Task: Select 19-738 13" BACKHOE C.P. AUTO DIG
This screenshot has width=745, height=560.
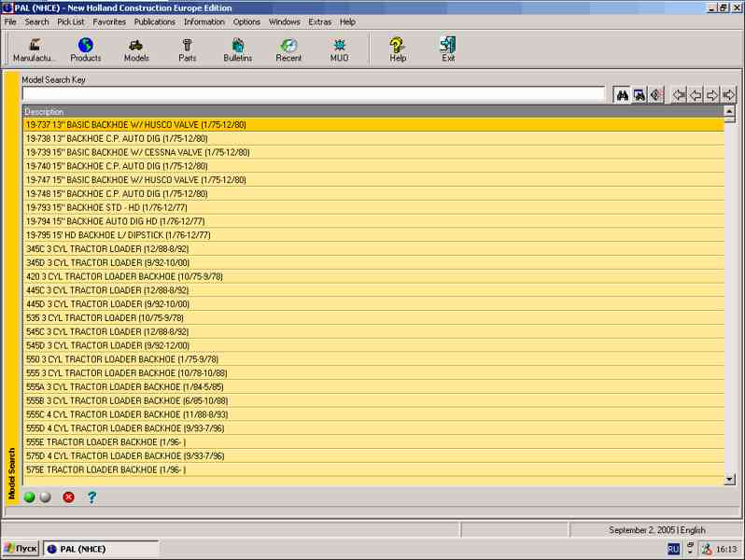Action: coord(373,139)
